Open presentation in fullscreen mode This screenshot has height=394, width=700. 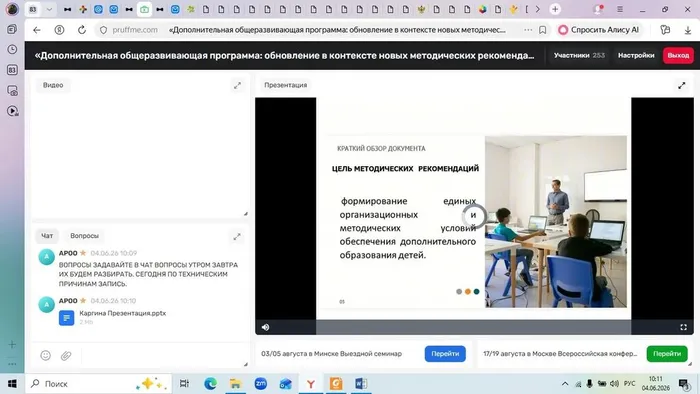click(x=683, y=327)
